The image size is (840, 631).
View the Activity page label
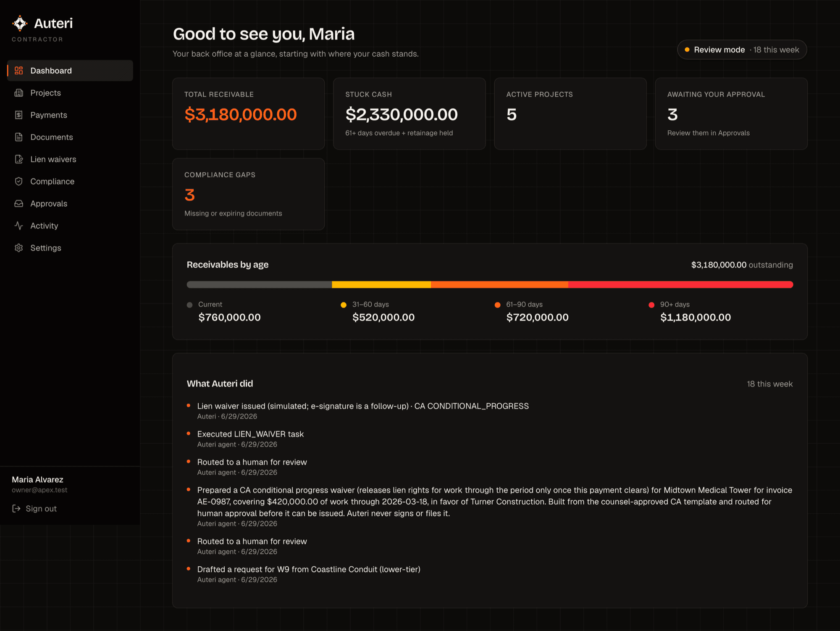point(44,226)
